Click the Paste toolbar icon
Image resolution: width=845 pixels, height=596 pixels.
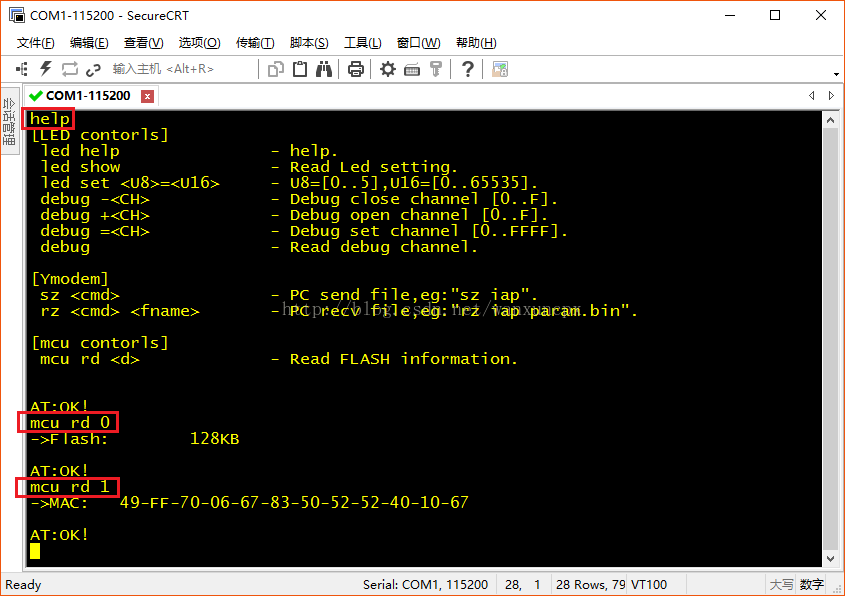(301, 68)
